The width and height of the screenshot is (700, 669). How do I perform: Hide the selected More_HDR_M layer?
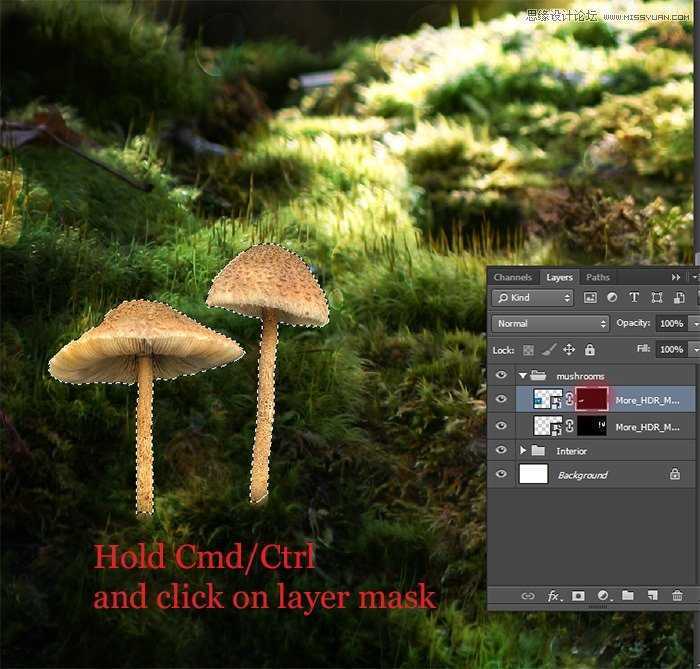coord(501,399)
